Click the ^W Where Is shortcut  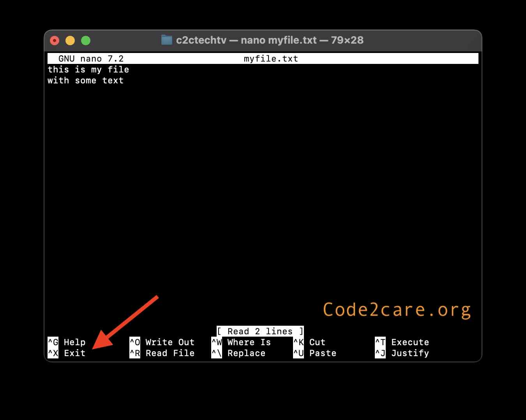241,342
